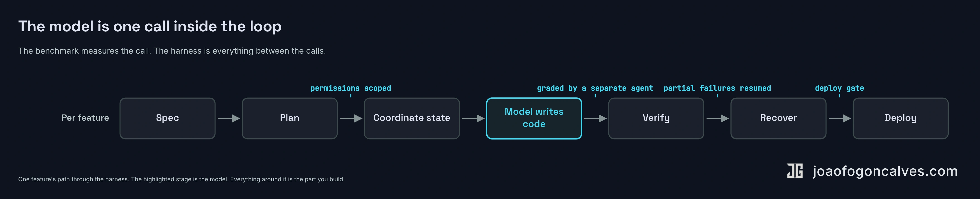Click the 'Per feature' row label
Screen dimensions: 980x199
pos(85,118)
